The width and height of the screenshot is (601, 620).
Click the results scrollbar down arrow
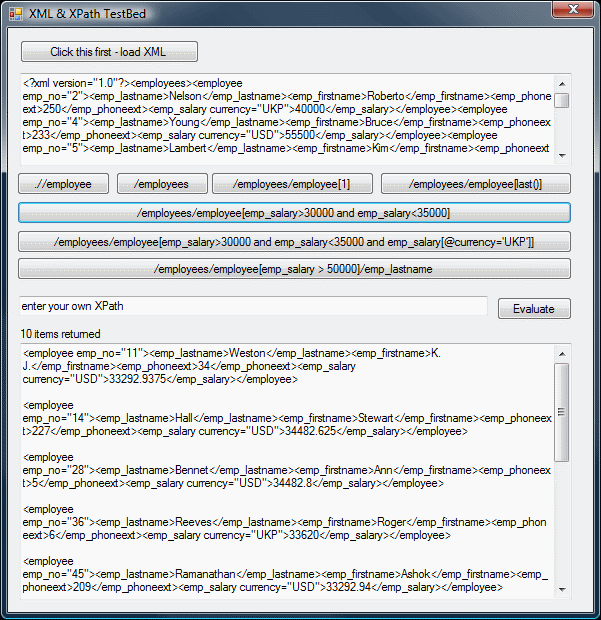click(x=562, y=589)
